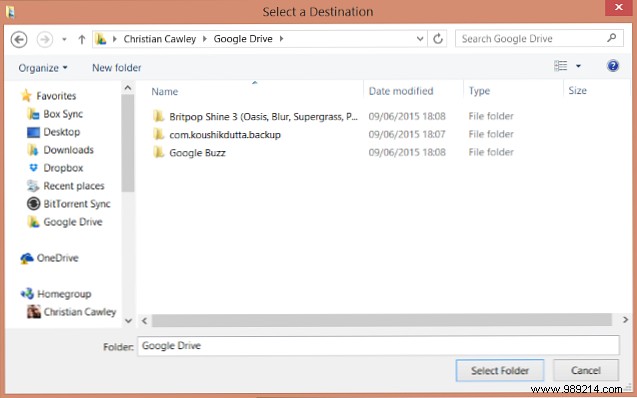Confirm with the Select Folder button
Screen dimensions: 637x398
pyautogui.click(x=500, y=370)
